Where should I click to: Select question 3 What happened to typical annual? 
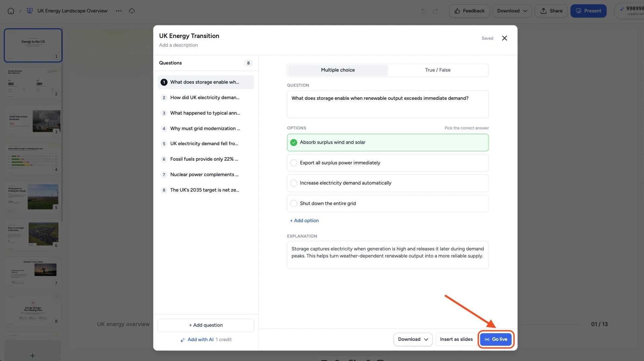click(x=206, y=113)
